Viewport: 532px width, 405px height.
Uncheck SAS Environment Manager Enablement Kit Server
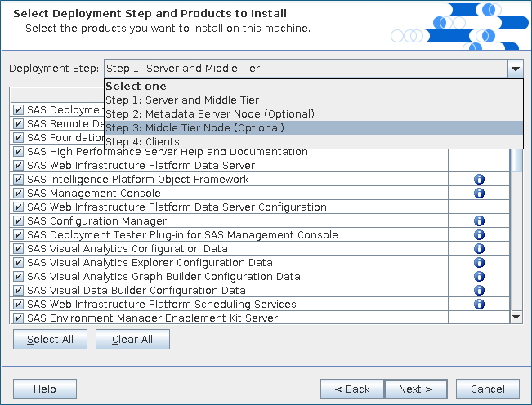click(x=18, y=318)
